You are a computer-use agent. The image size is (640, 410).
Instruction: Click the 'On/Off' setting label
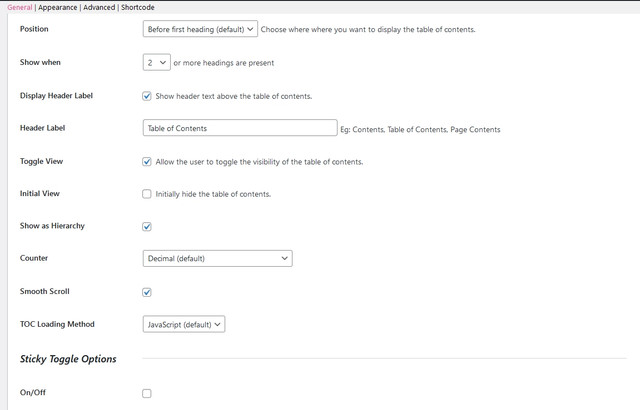tap(33, 392)
